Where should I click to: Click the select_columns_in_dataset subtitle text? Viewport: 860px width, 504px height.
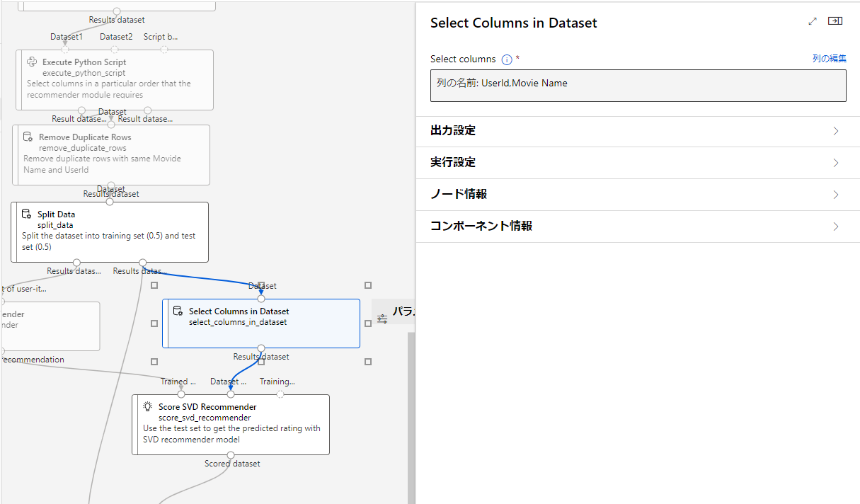coord(238,322)
